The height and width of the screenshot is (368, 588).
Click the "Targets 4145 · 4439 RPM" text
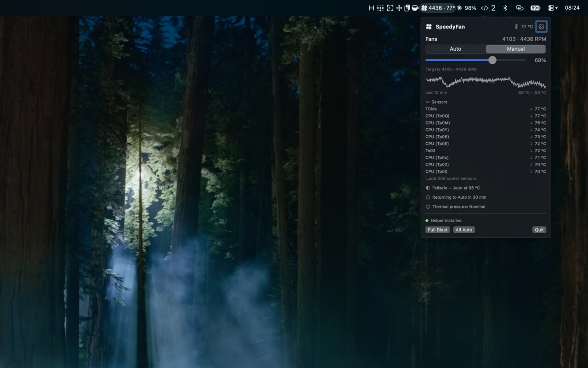coord(451,69)
